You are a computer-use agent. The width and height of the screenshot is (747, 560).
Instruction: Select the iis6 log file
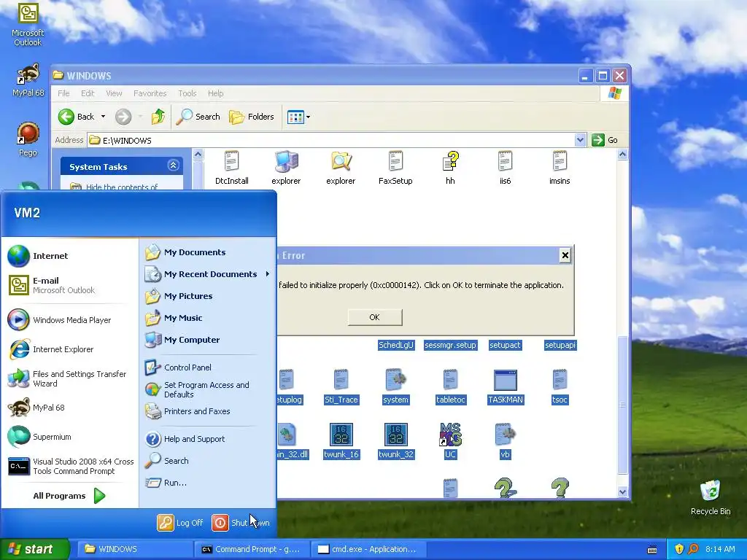point(505,168)
